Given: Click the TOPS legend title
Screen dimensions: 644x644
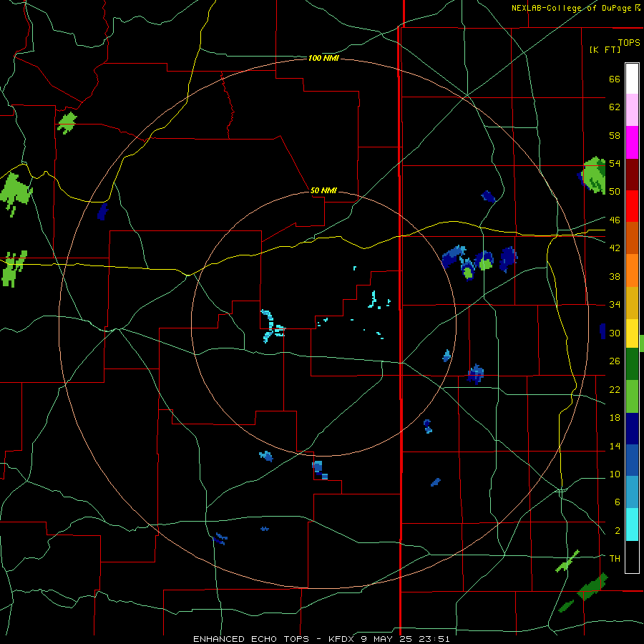Looking at the screenshot, I should pyautogui.click(x=629, y=43).
